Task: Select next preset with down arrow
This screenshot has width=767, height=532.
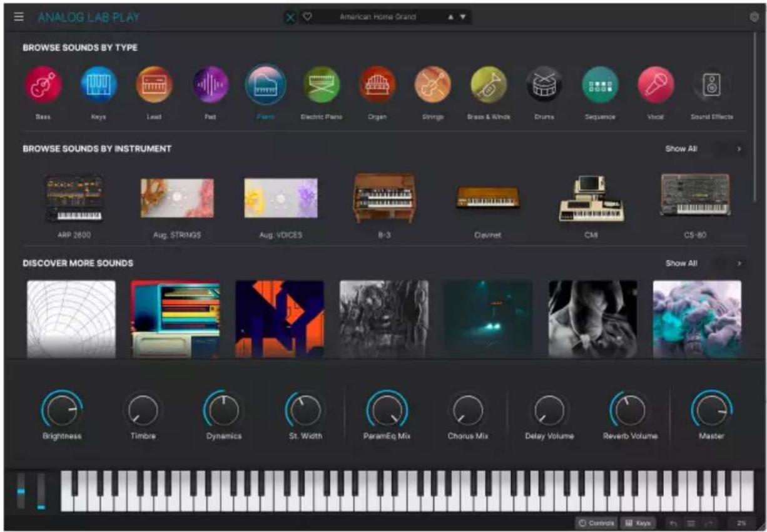Action: click(x=463, y=18)
